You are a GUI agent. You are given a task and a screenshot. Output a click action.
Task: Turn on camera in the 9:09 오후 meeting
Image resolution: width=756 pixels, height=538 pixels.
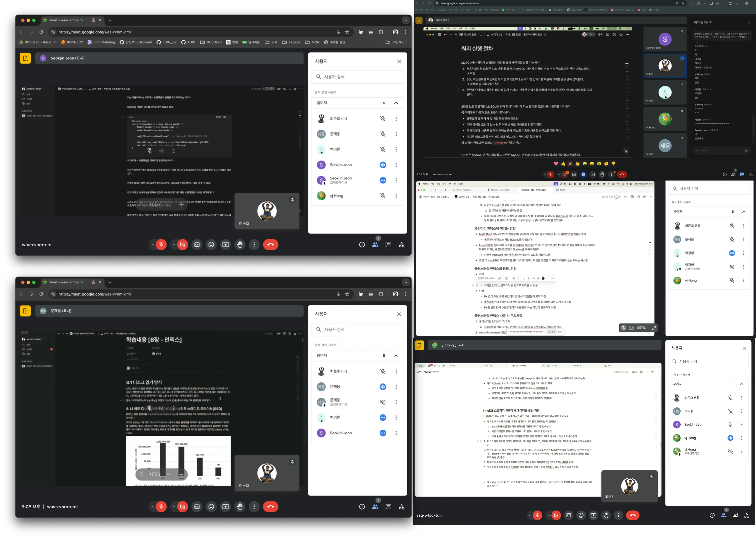click(182, 506)
